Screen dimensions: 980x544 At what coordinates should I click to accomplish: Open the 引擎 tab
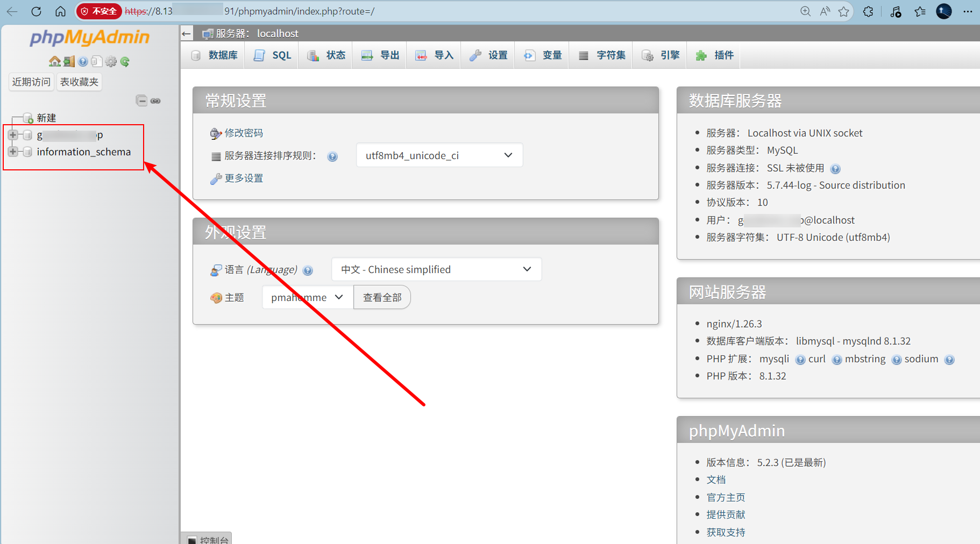659,55
